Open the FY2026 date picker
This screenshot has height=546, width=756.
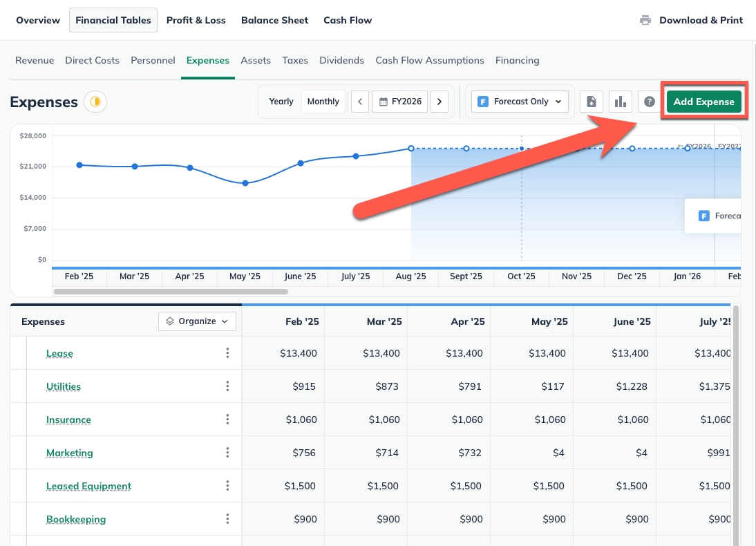pyautogui.click(x=399, y=102)
